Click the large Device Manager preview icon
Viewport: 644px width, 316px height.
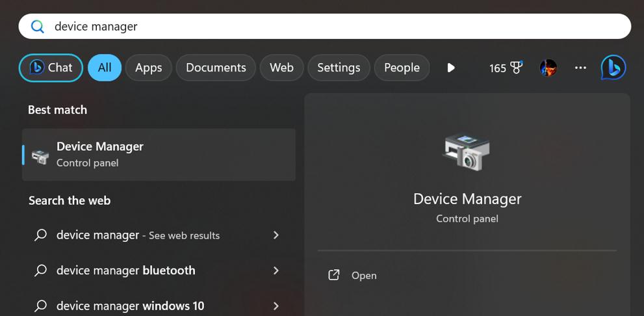(467, 152)
